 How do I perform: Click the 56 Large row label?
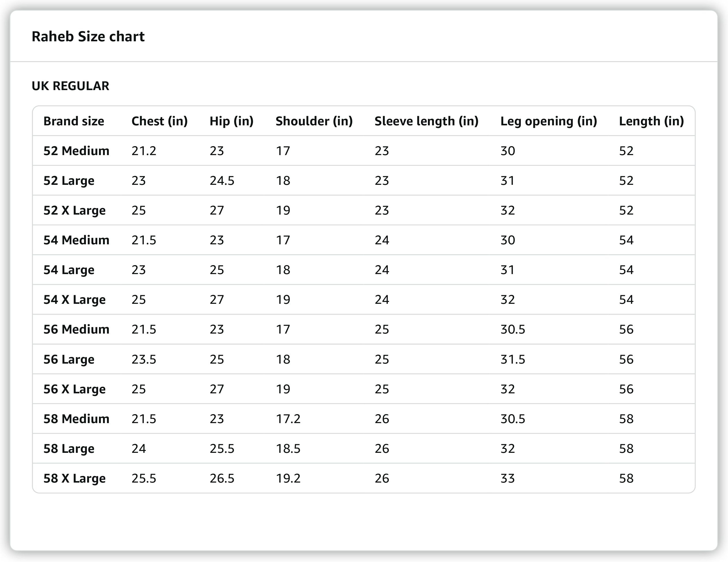(69, 359)
